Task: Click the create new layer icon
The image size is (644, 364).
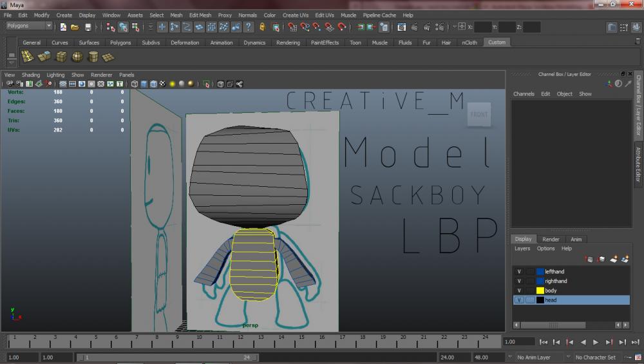Action: click(x=614, y=259)
